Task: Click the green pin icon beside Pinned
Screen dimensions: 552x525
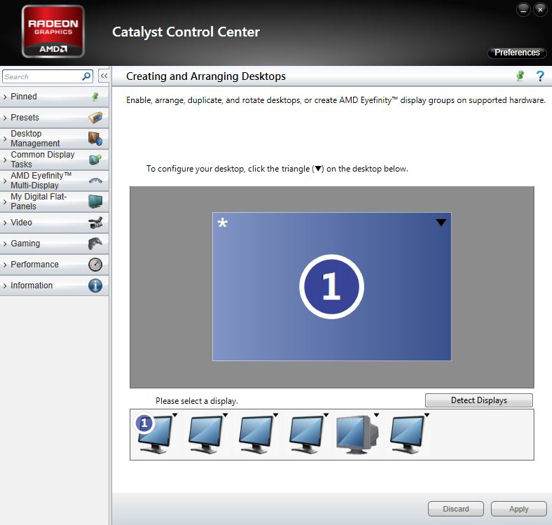Action: pyautogui.click(x=95, y=96)
